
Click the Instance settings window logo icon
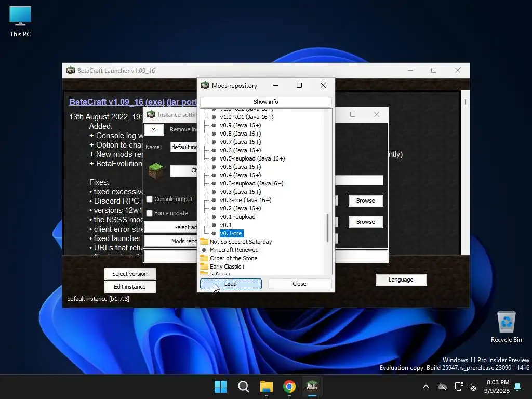pos(151,114)
